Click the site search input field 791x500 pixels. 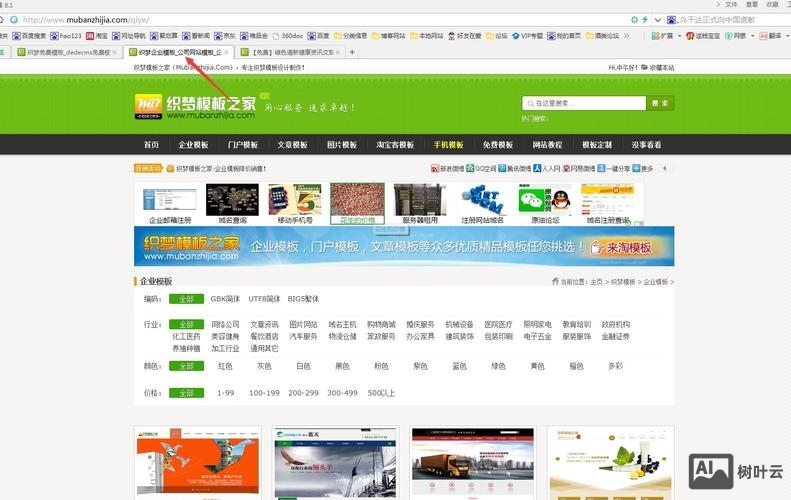584,103
